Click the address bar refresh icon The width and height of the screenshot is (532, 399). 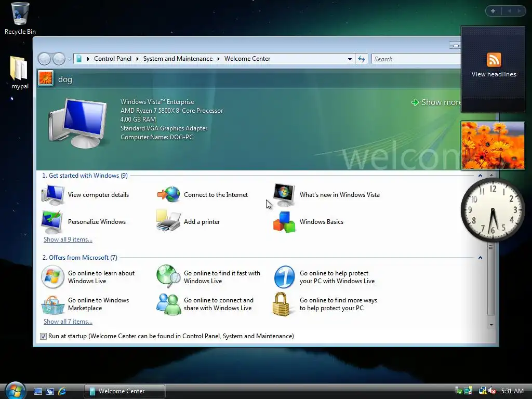click(362, 59)
